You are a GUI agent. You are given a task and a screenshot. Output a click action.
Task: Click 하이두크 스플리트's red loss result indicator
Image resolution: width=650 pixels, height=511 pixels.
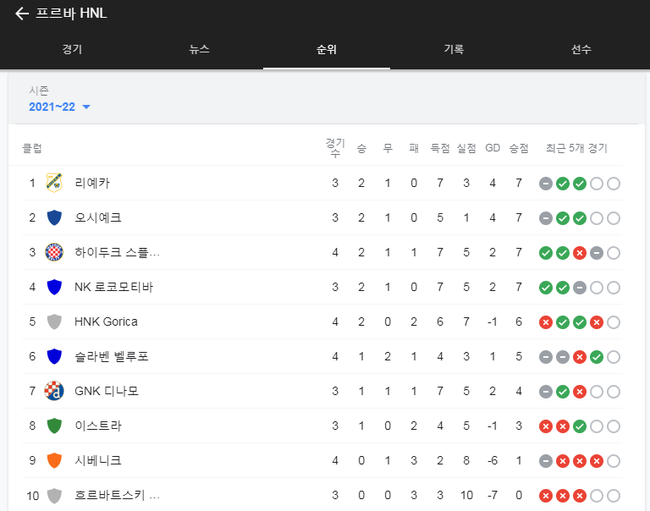pyautogui.click(x=580, y=253)
